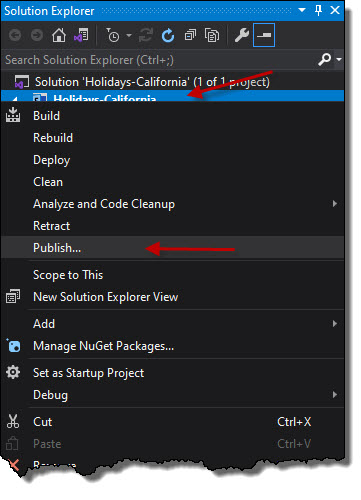Click the Pending Changes Filter clock icon

tap(113, 35)
